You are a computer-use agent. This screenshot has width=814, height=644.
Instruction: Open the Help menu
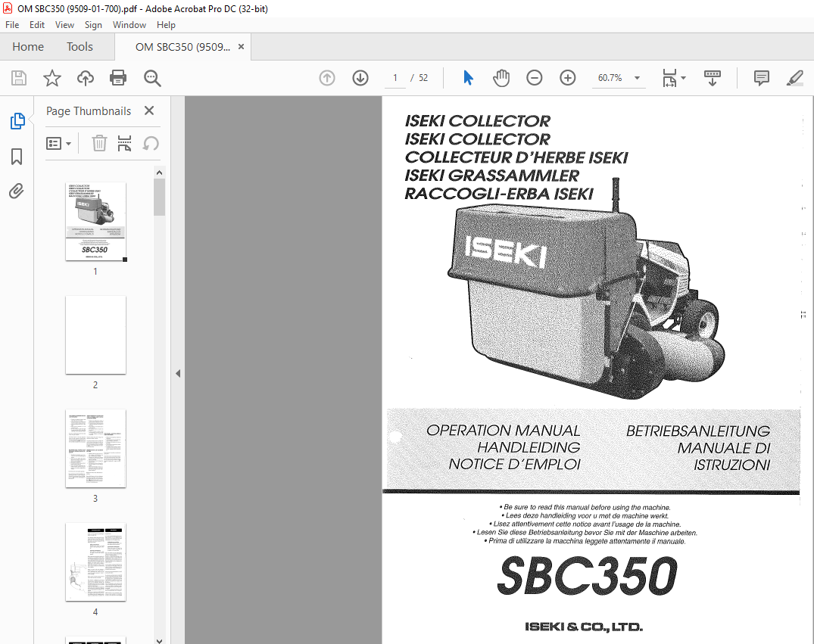tap(166, 25)
